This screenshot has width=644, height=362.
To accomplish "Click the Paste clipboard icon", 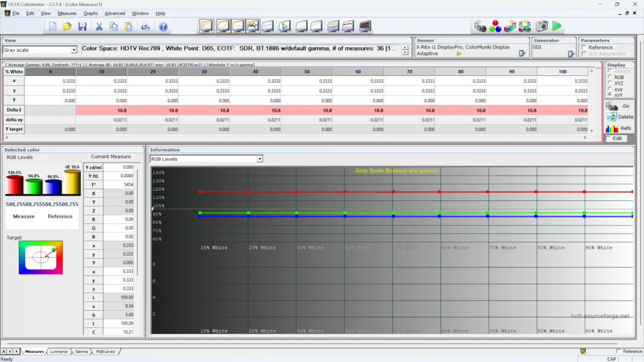I will coord(129,27).
